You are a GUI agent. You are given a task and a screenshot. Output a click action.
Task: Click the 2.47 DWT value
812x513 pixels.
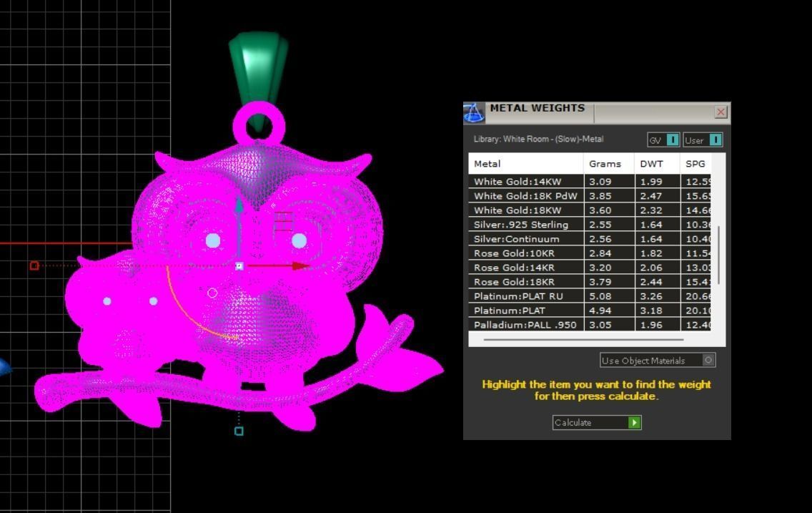[x=651, y=196]
